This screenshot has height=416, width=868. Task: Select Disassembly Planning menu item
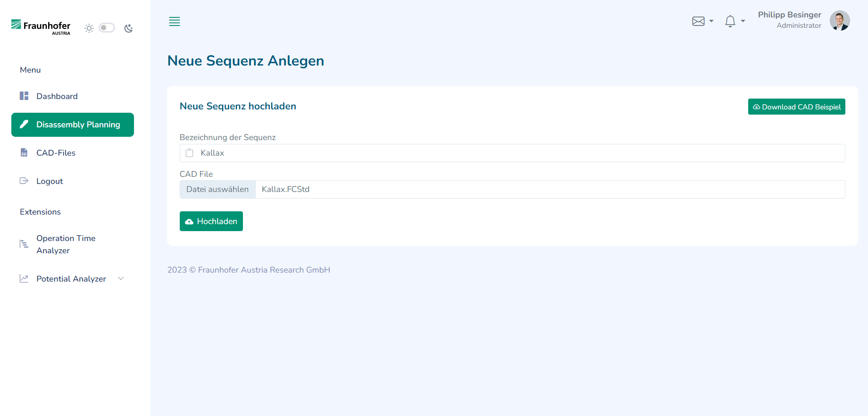tap(73, 125)
